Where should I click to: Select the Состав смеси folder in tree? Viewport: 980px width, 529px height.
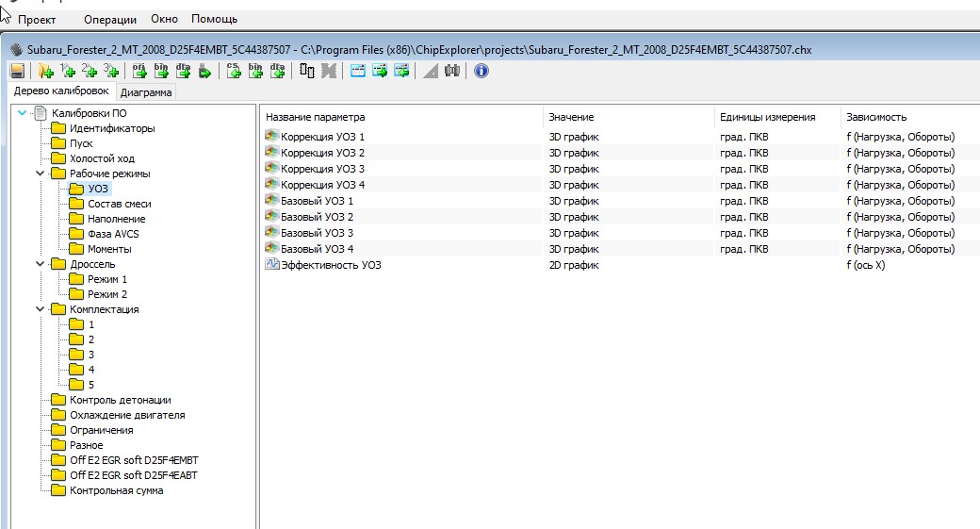pos(119,204)
